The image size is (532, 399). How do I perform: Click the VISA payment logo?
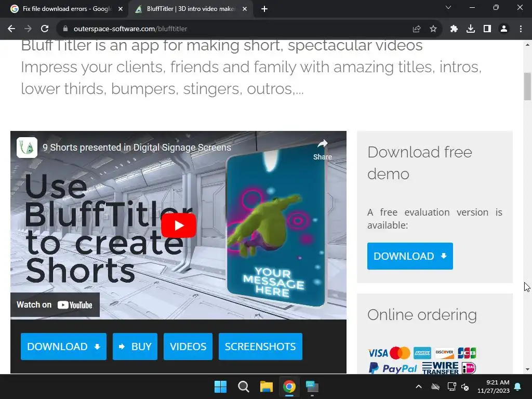[x=378, y=353]
